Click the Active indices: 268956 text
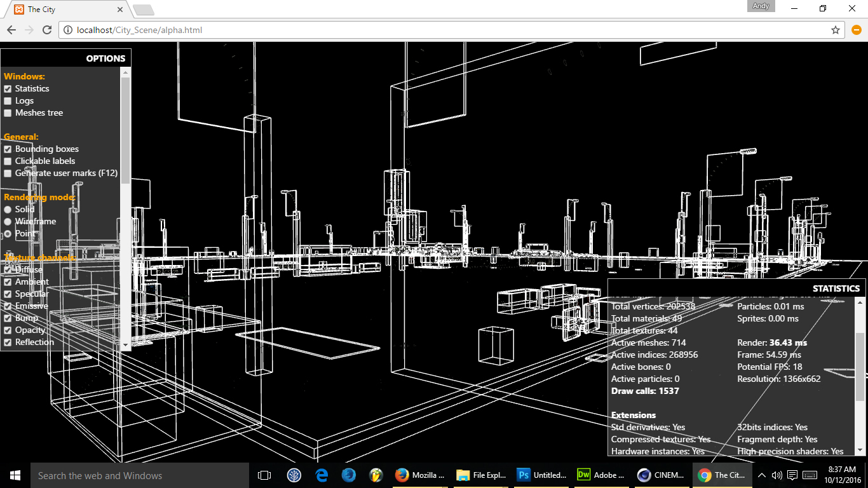 654,355
